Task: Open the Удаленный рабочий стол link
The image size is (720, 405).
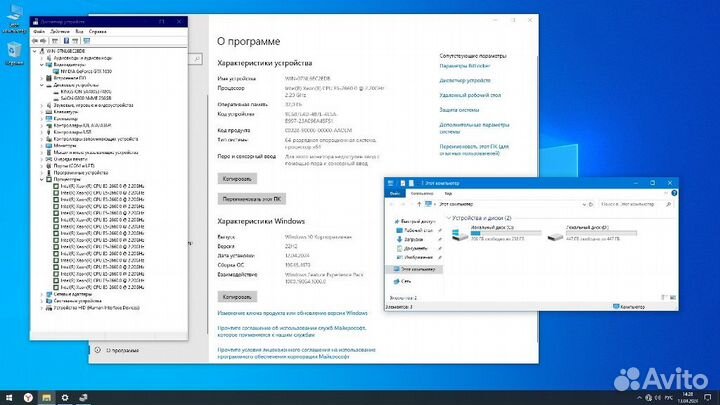Action: [470, 96]
